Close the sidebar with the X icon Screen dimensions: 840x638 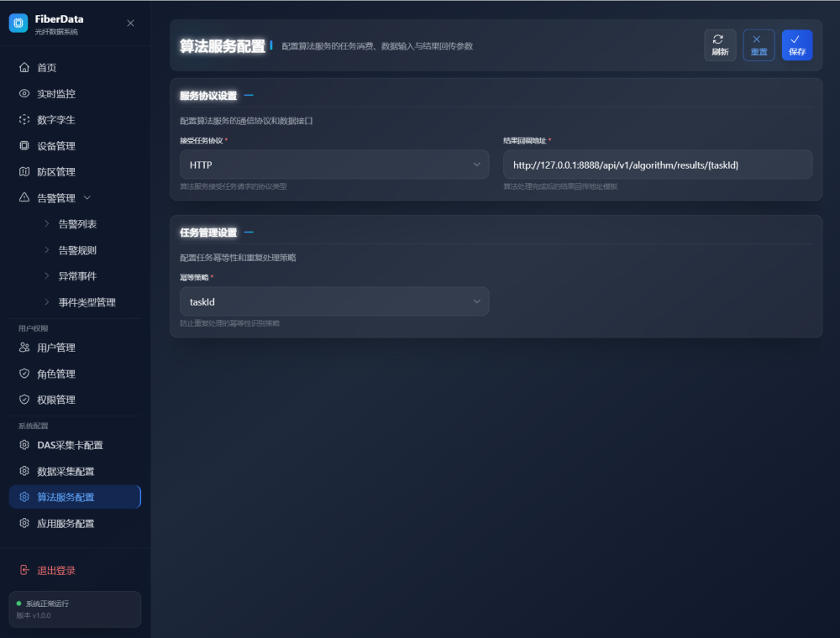pyautogui.click(x=130, y=24)
